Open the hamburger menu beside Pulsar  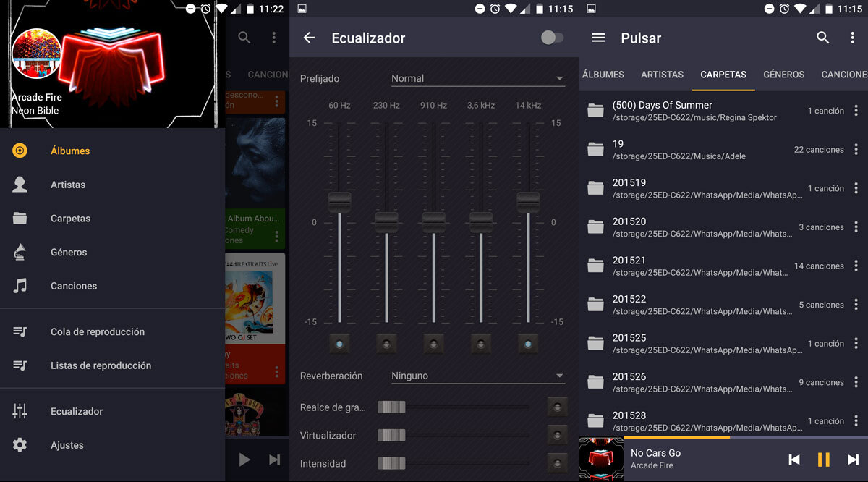click(598, 38)
